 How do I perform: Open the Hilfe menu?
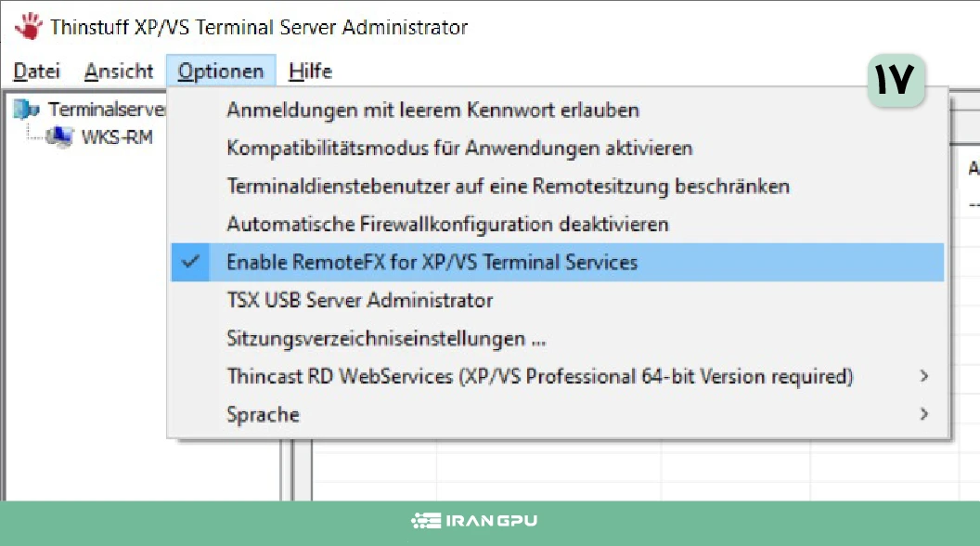[x=310, y=71]
